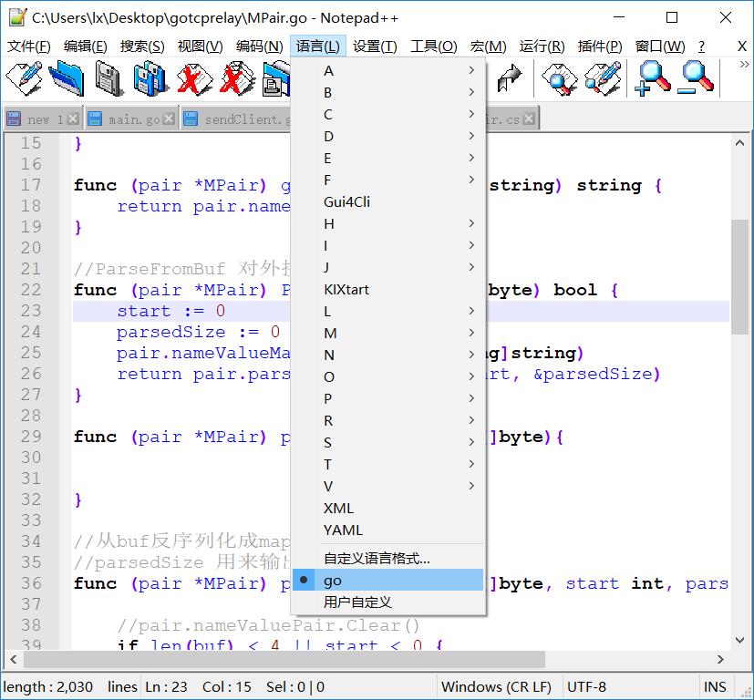Select the checked go language option
Image resolution: width=754 pixels, height=700 pixels.
pyautogui.click(x=388, y=581)
